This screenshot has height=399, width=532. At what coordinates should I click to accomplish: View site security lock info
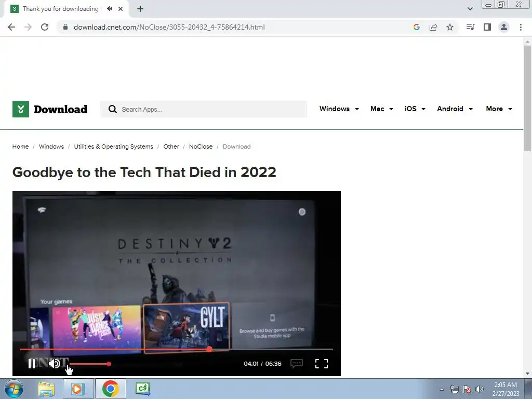[65, 27]
